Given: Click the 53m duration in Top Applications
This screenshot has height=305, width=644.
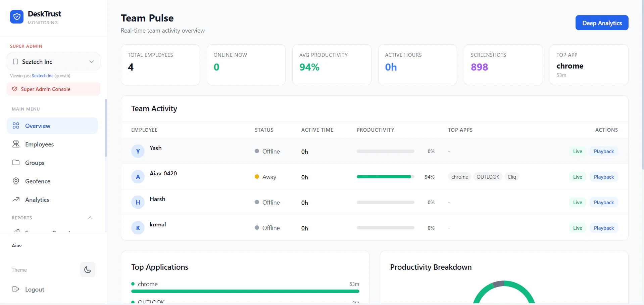Looking at the screenshot, I should [354, 284].
